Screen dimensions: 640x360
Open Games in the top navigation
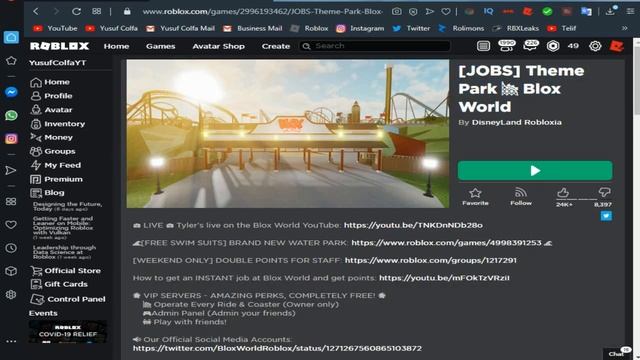(160, 46)
